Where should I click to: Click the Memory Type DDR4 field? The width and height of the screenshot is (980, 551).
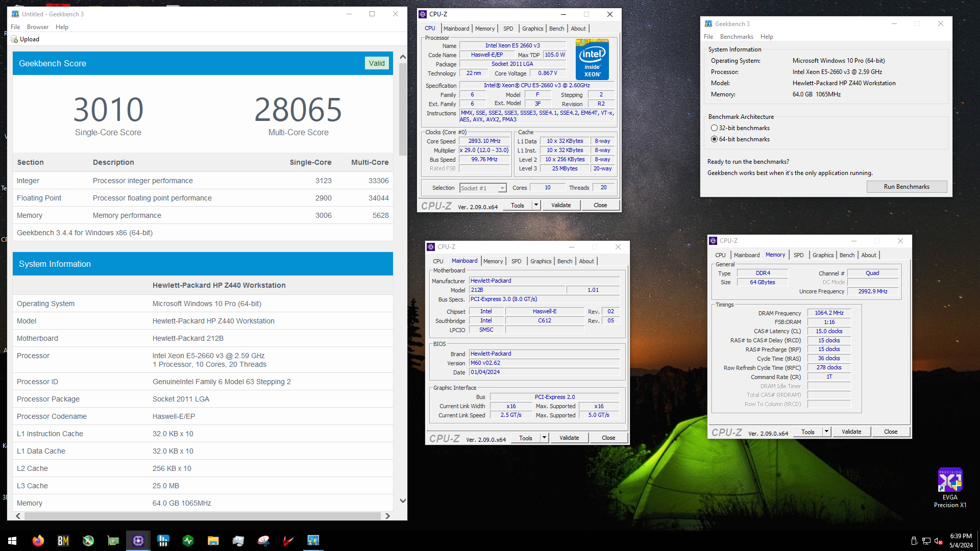click(x=763, y=273)
